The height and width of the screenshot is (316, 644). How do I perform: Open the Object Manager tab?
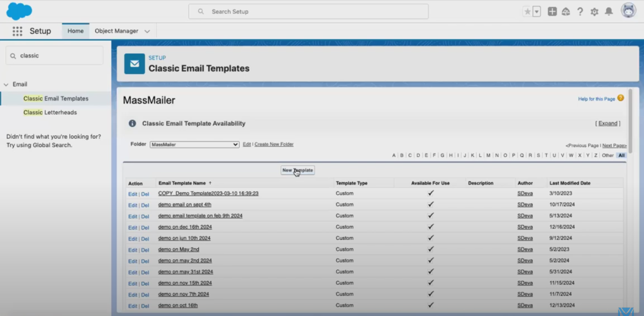(x=116, y=31)
